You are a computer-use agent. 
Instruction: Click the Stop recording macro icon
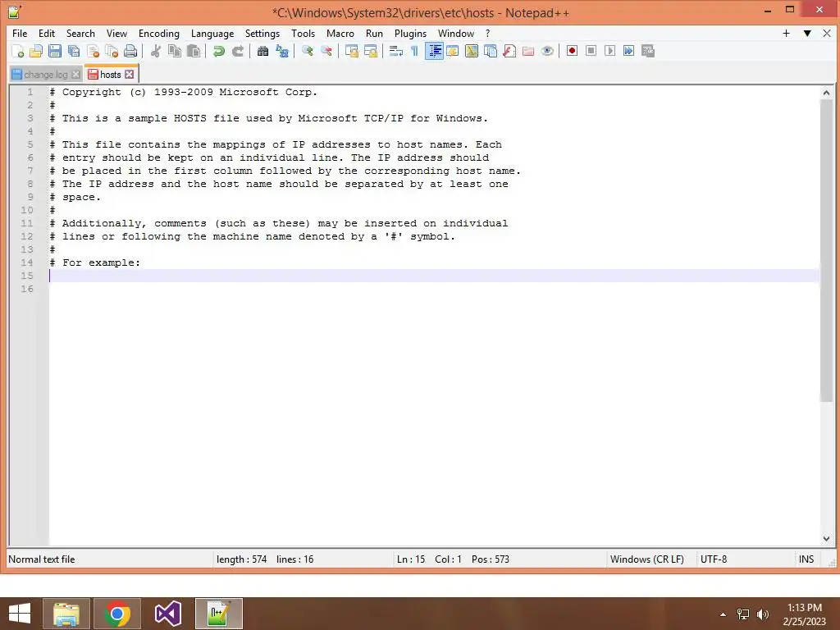591,51
